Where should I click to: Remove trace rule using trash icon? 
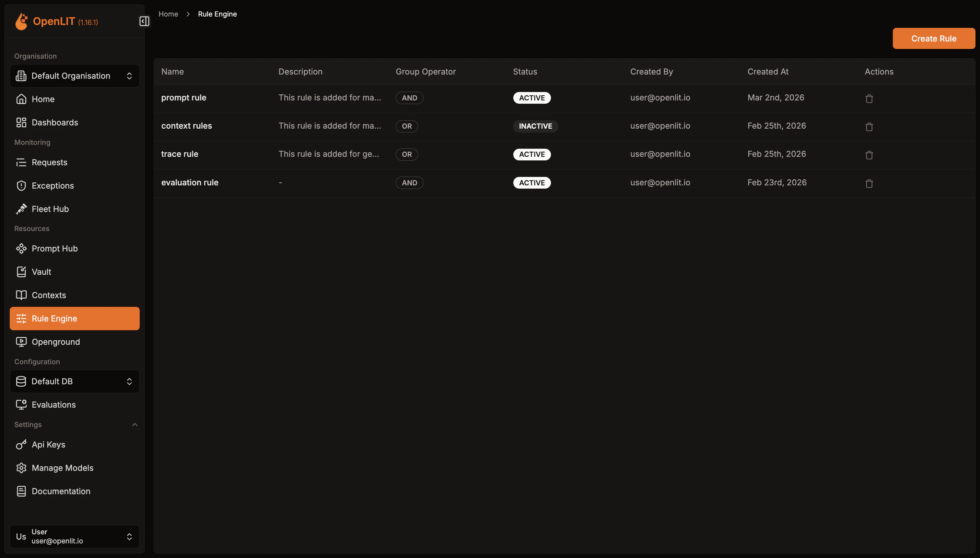point(869,155)
